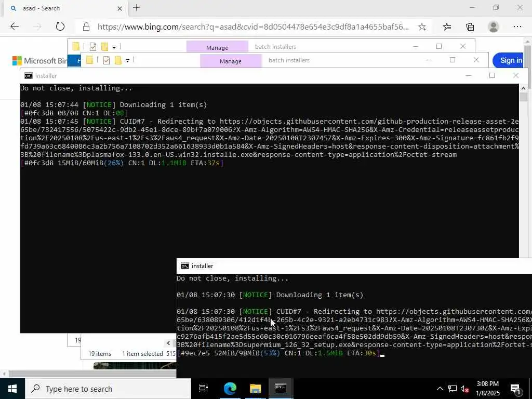Open muted volume tray icon
The height and width of the screenshot is (399, 532).
464,389
